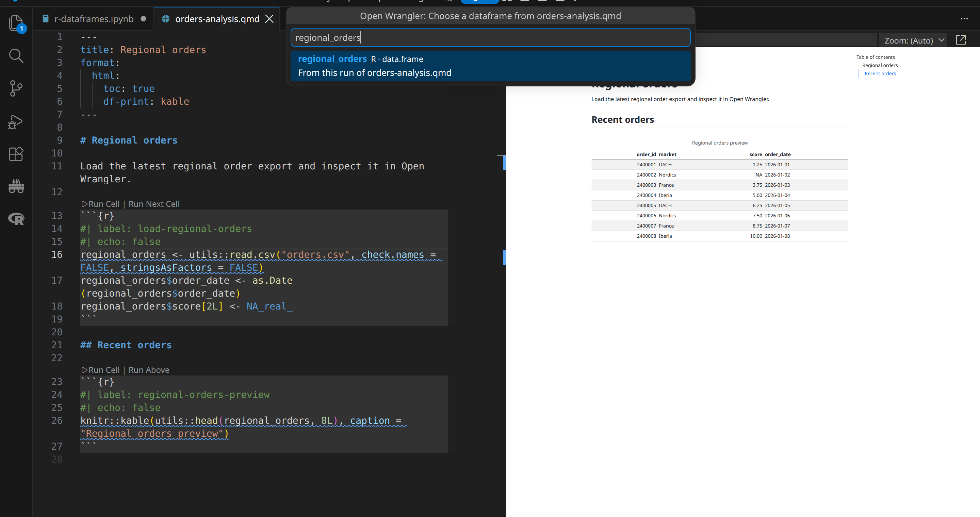Open preview in external browser icon
980x517 pixels.
(961, 40)
